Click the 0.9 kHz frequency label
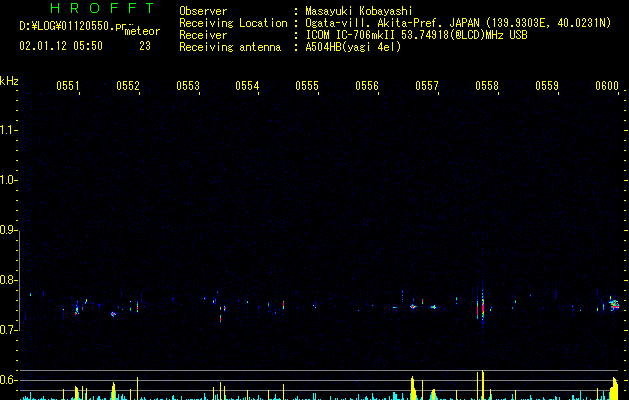The image size is (629, 400). tap(8, 230)
